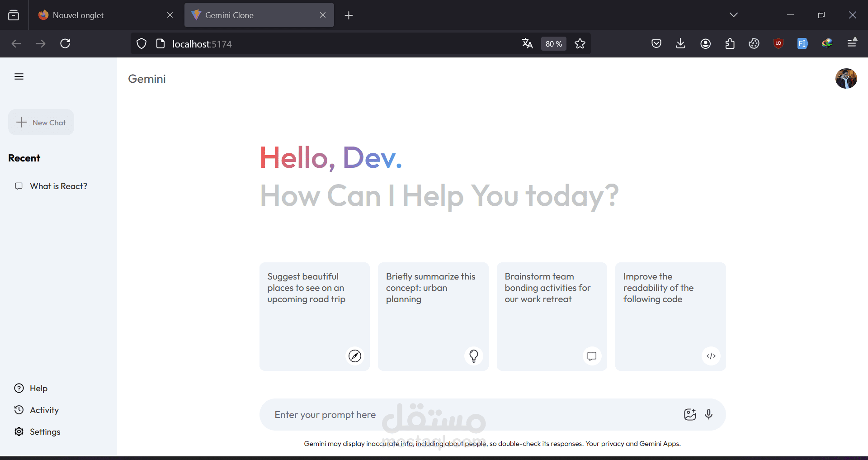The width and height of the screenshot is (868, 460).
Task: Click the Activity clock icon
Action: point(19,410)
